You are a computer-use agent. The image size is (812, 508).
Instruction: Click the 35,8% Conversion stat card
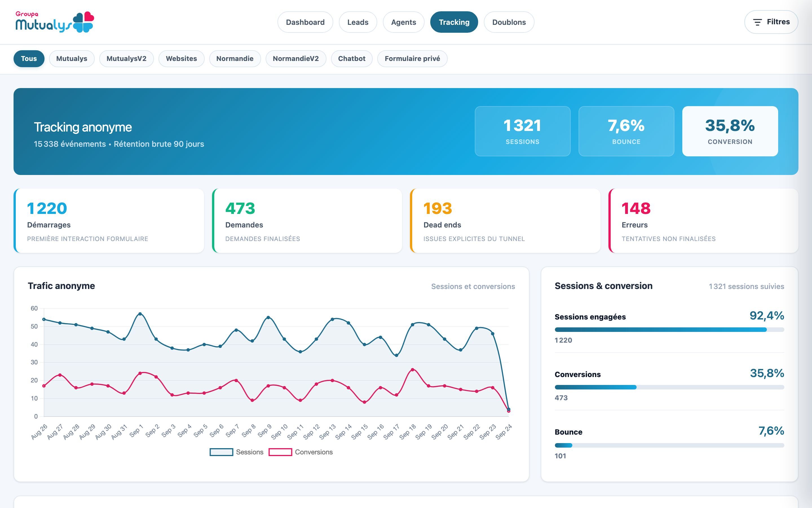coord(730,131)
